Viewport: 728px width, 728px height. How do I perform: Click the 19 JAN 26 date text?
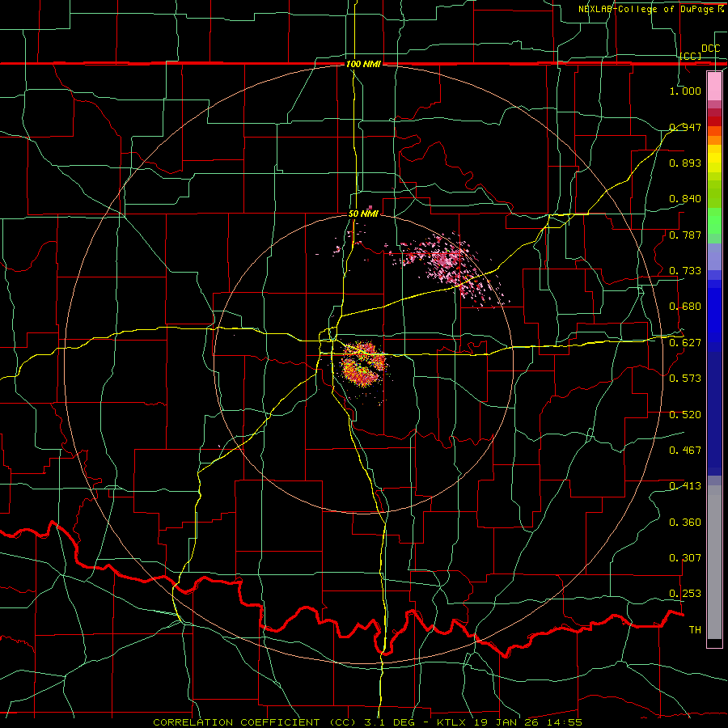[x=506, y=722]
